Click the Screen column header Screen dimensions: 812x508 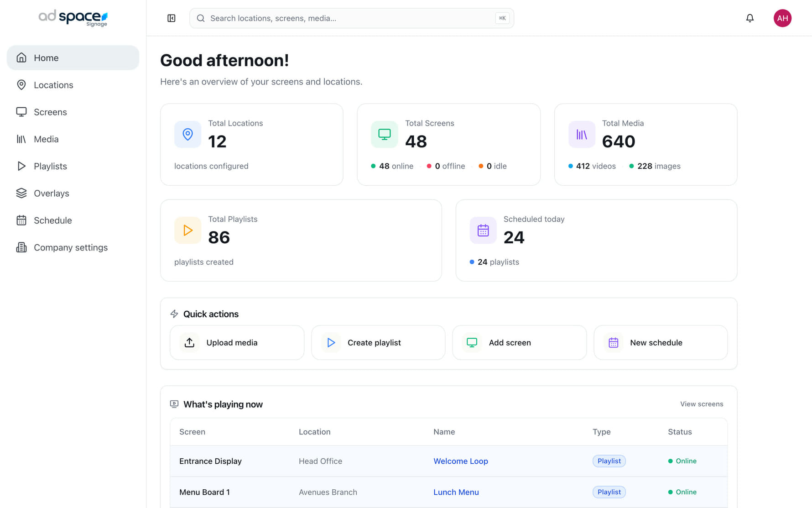(192, 432)
